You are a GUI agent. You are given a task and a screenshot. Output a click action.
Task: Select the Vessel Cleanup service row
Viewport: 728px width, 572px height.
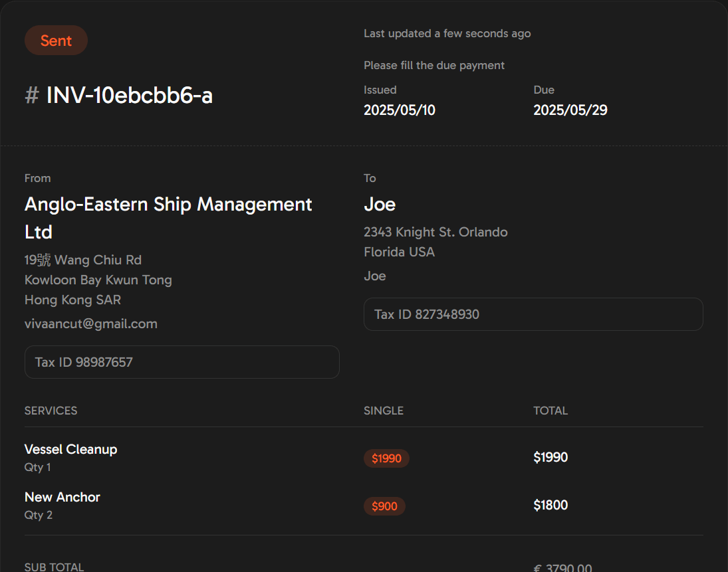pos(364,458)
